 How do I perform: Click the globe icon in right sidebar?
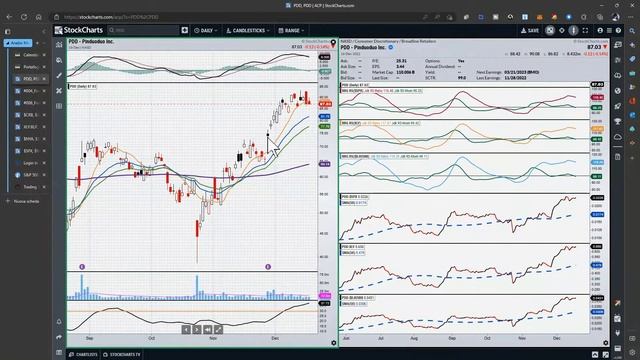point(618,91)
